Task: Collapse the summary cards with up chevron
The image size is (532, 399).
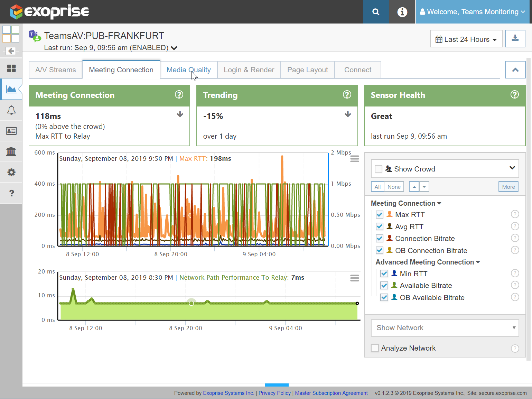Action: [515, 70]
